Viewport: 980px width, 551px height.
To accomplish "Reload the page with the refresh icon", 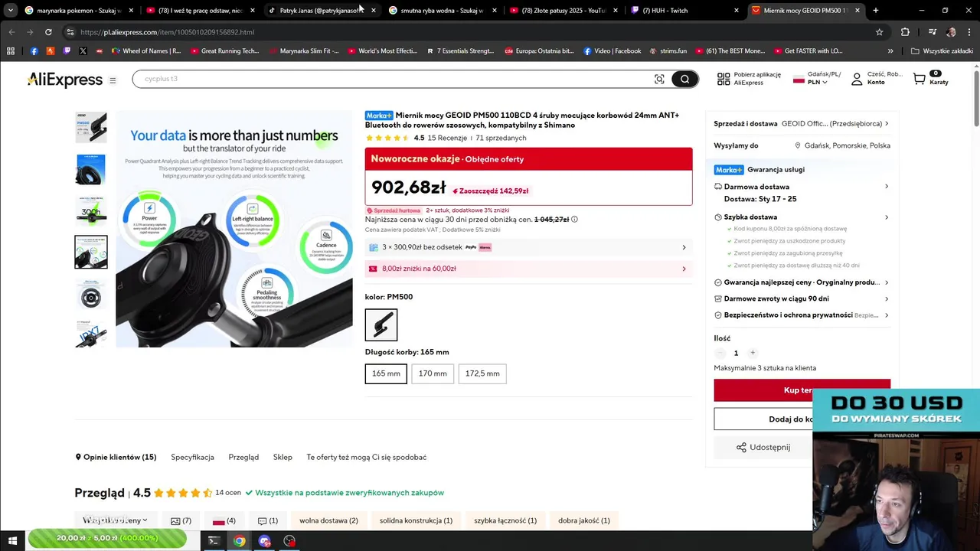I will [x=48, y=32].
